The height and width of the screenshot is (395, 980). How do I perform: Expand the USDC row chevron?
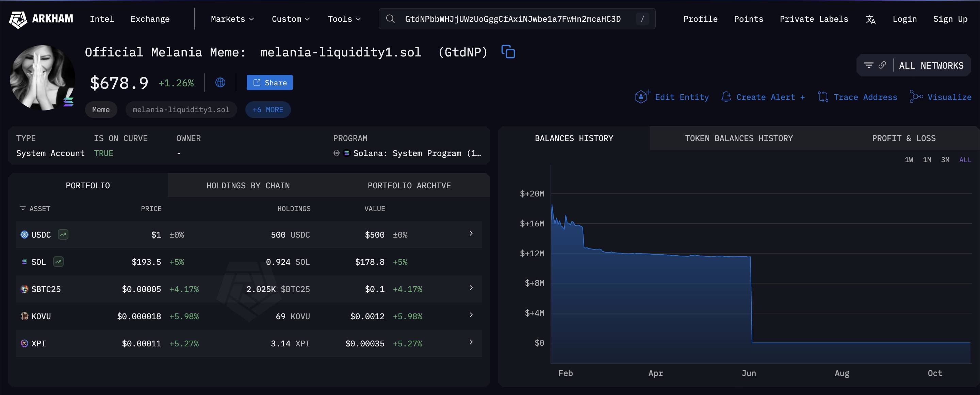tap(471, 234)
